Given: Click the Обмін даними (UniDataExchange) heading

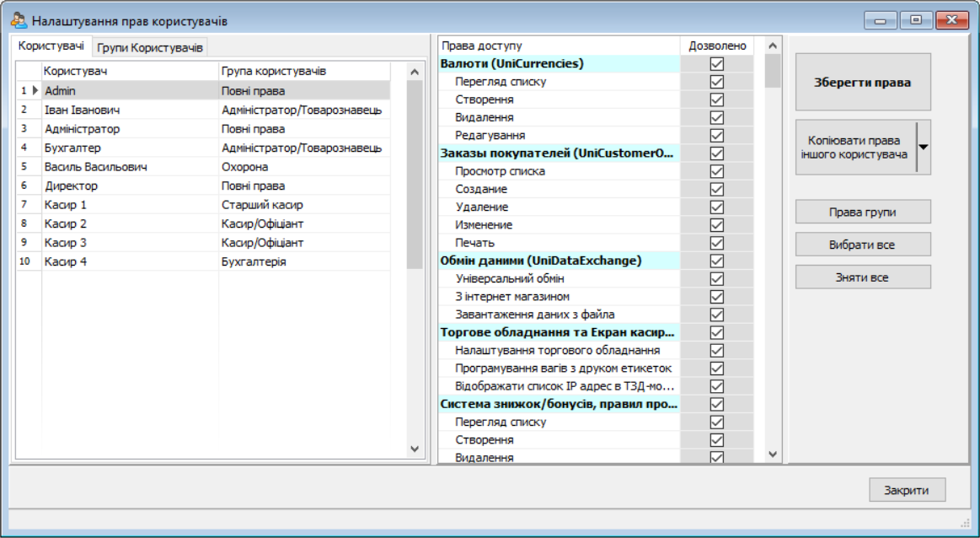Looking at the screenshot, I should (560, 261).
